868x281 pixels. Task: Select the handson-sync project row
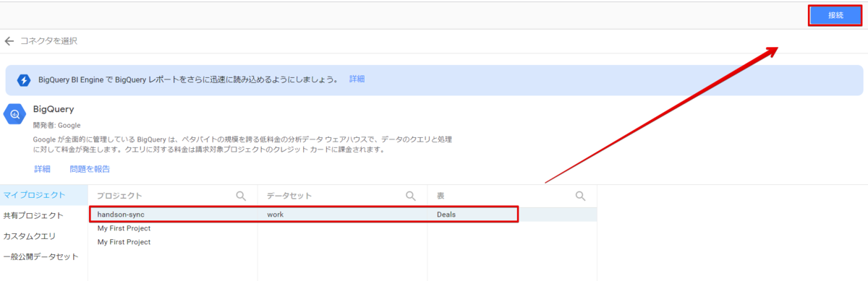tap(173, 215)
